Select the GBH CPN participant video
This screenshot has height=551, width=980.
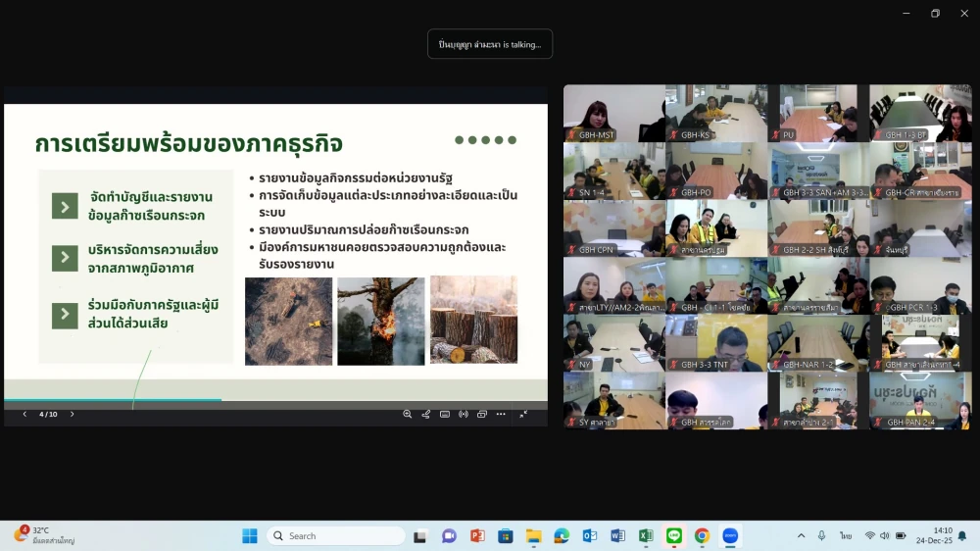click(x=614, y=228)
